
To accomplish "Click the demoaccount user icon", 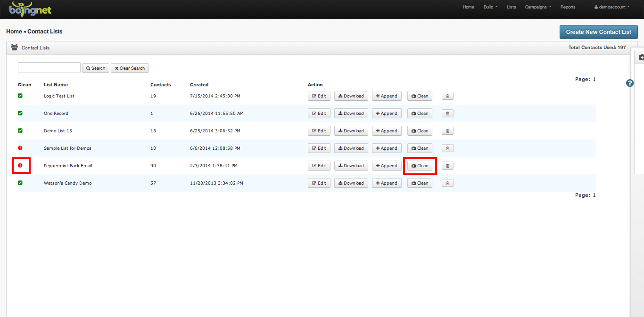I will pyautogui.click(x=596, y=7).
